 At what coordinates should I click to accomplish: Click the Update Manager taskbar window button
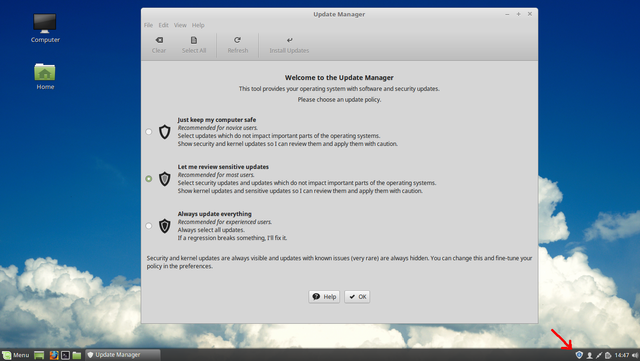[x=122, y=355]
